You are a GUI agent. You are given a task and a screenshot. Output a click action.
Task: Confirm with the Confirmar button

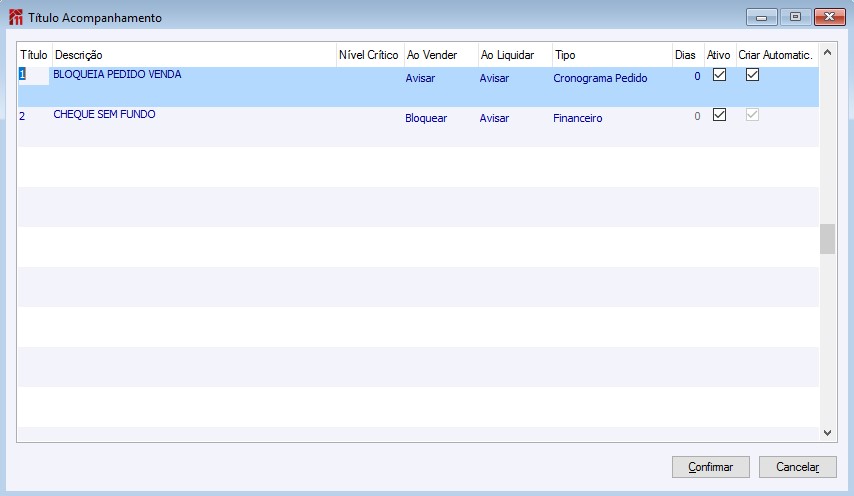point(711,467)
